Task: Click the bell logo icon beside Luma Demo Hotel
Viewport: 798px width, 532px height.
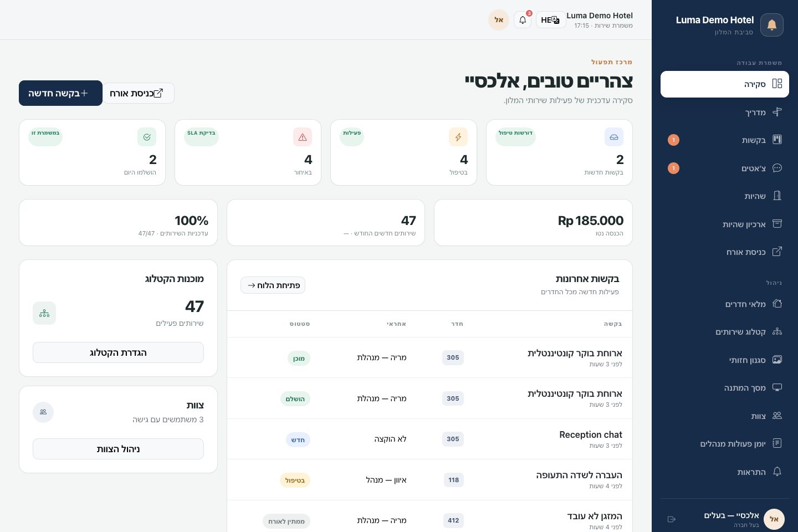Action: (x=771, y=25)
